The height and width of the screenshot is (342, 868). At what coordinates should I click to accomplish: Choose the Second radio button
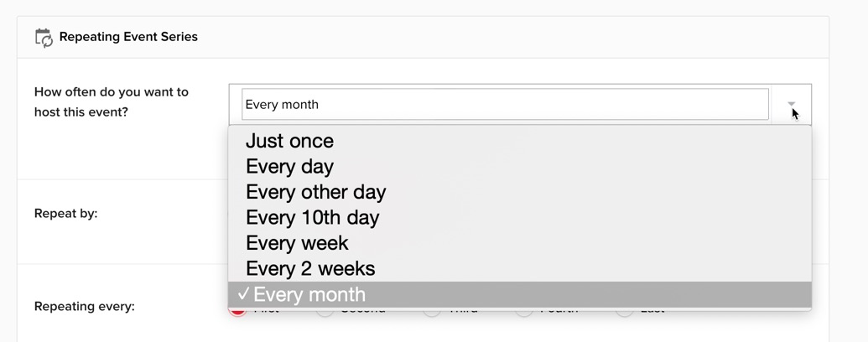[x=325, y=311]
